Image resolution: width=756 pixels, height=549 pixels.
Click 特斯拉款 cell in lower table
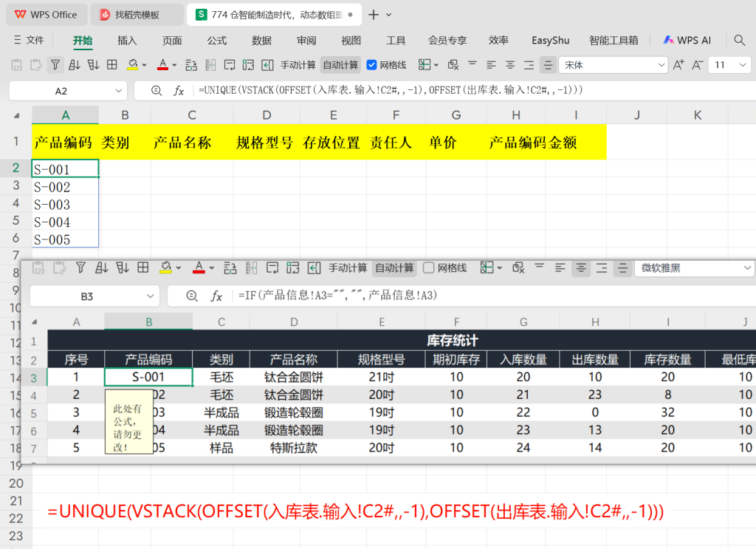pos(294,448)
